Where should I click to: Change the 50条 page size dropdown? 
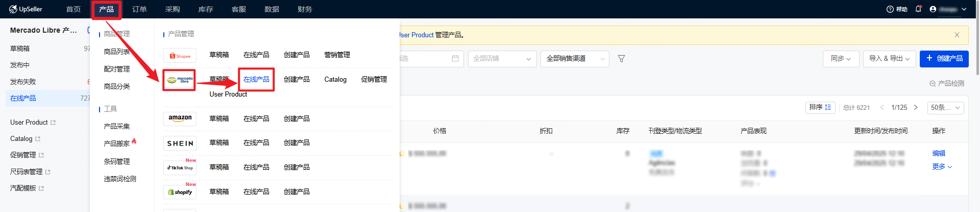(x=946, y=107)
